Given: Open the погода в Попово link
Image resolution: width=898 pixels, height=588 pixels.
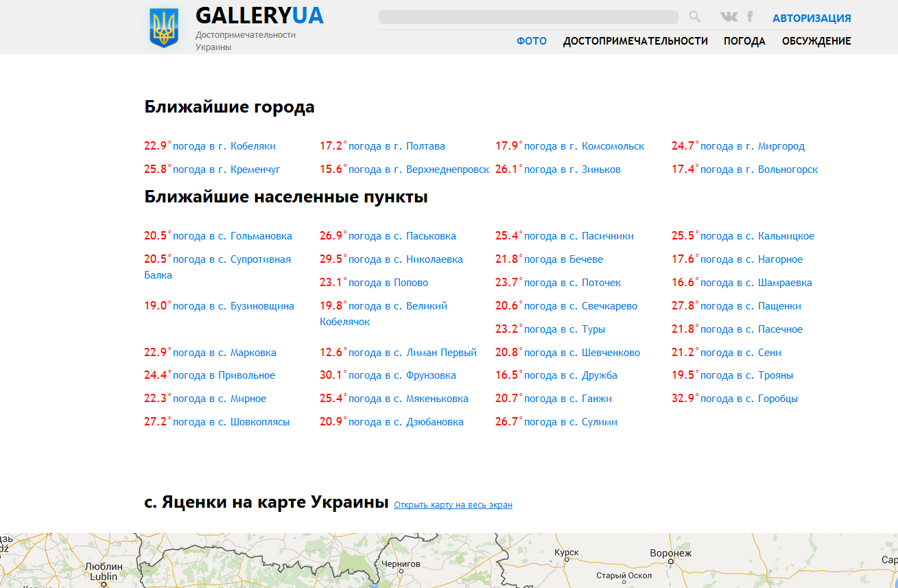Looking at the screenshot, I should [388, 283].
